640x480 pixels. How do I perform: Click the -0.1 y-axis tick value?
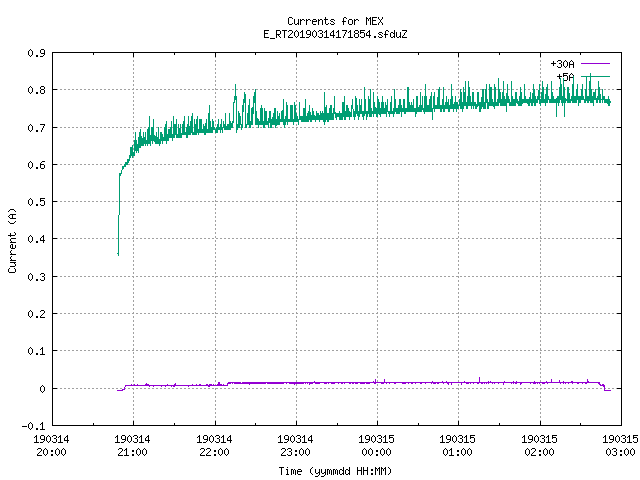coord(33,426)
